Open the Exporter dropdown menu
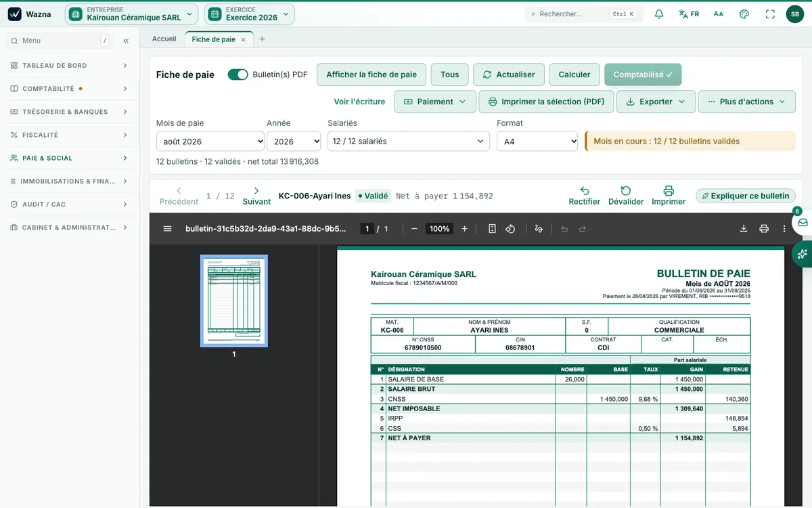Screen dimensions: 812x508 tap(656, 102)
